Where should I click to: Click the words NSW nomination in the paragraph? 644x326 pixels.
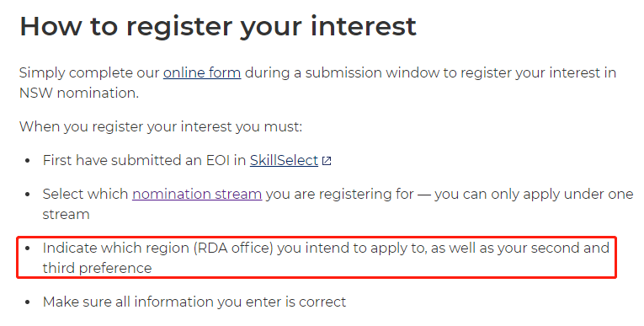[78, 93]
